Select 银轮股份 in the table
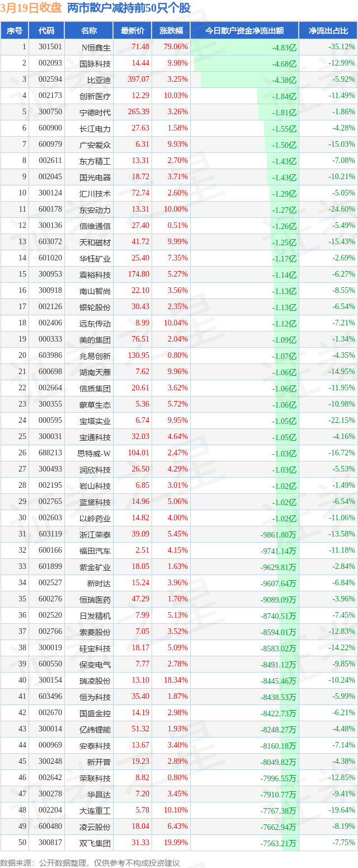The height and width of the screenshot is (868, 358). point(95,307)
